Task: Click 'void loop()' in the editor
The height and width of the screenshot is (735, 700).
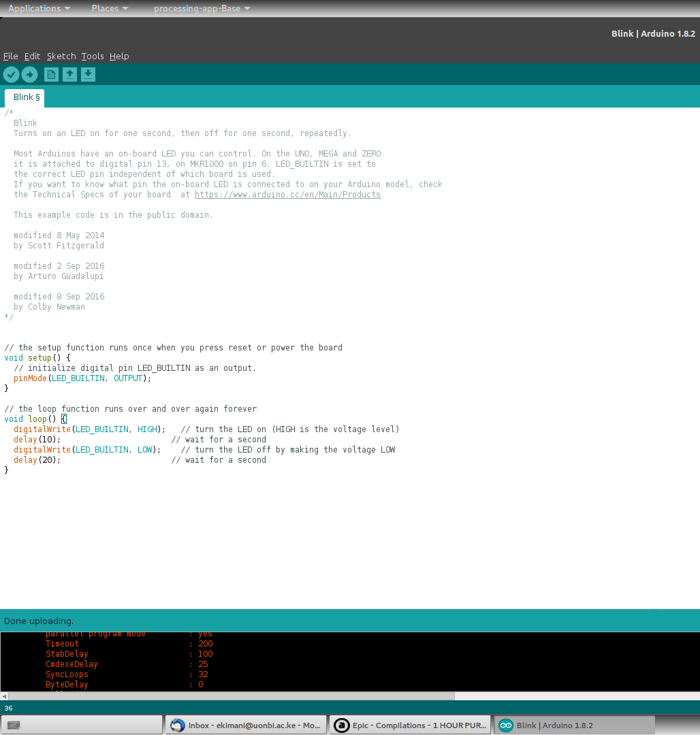Action: [x=30, y=419]
